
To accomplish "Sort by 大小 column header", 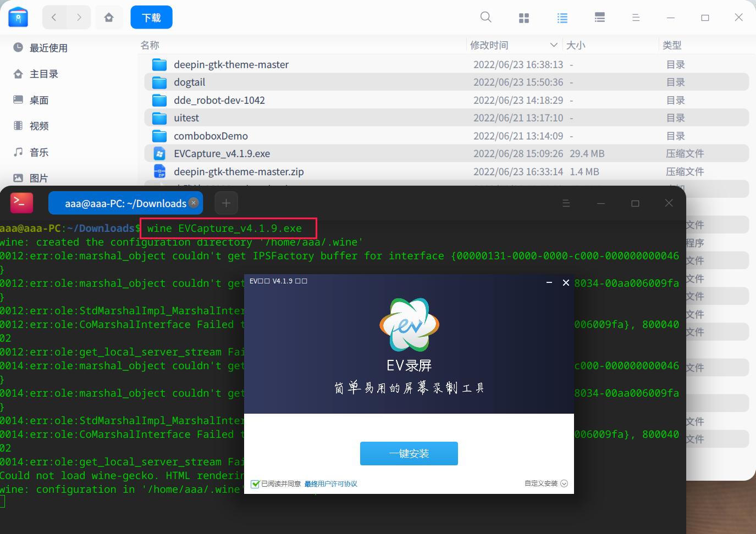I will coord(576,45).
